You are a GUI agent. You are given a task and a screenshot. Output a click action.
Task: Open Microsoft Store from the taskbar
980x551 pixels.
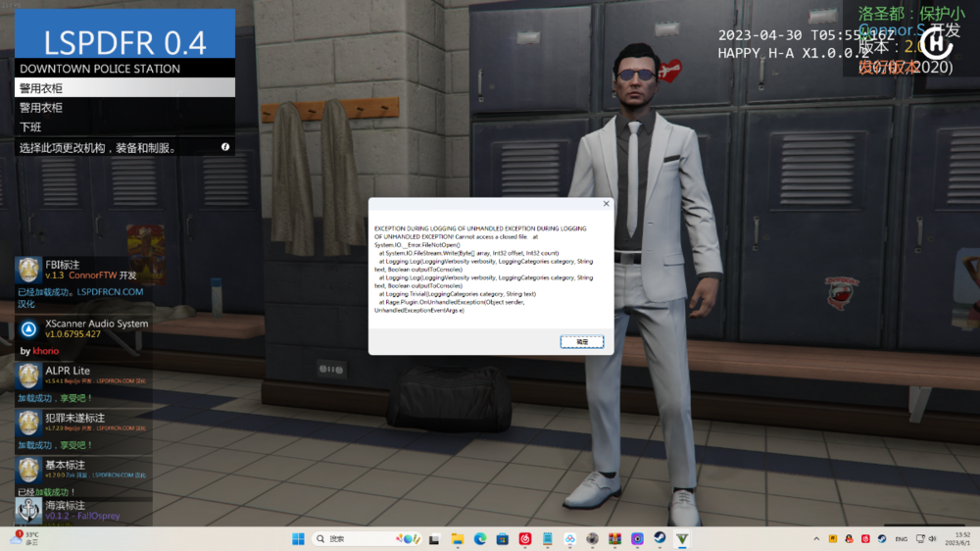tap(503, 539)
